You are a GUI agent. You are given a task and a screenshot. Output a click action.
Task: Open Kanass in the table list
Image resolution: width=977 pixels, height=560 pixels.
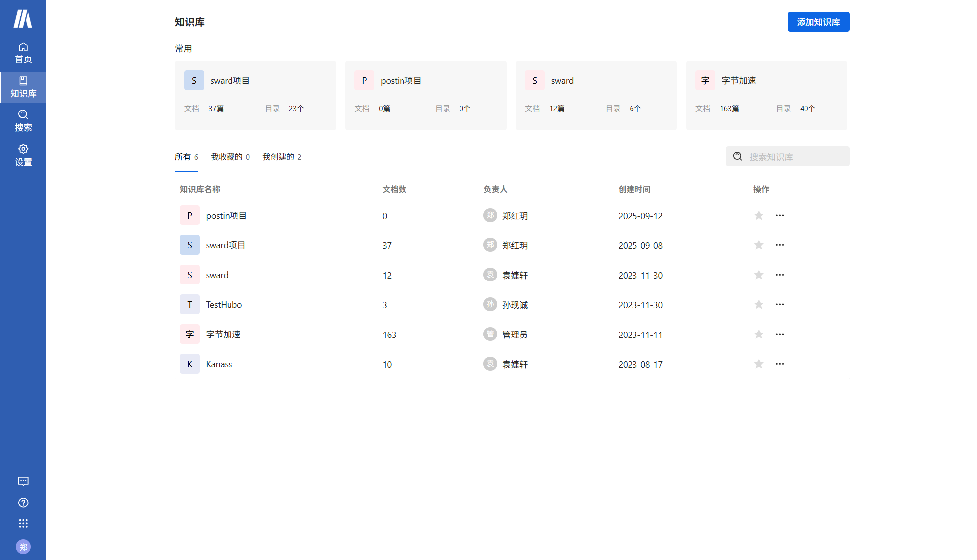[219, 364]
